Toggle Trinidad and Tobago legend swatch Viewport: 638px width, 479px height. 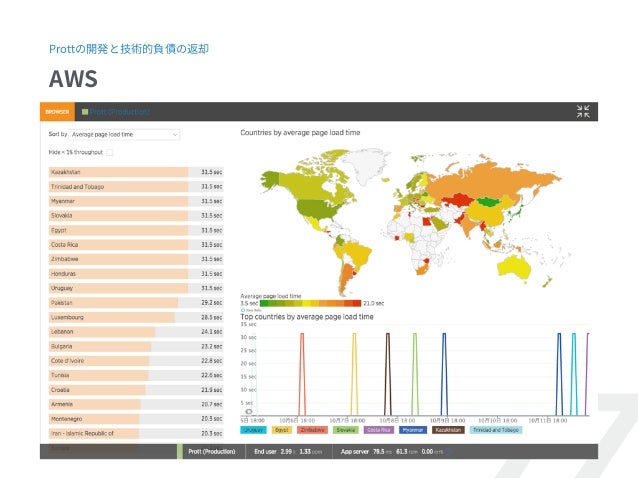[x=496, y=430]
